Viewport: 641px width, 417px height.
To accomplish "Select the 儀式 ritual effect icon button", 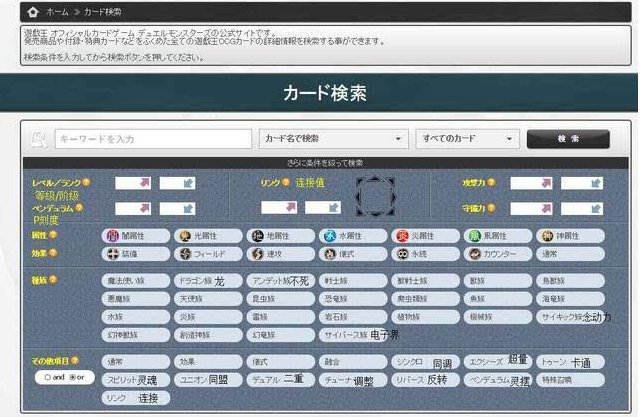I will click(x=353, y=254).
